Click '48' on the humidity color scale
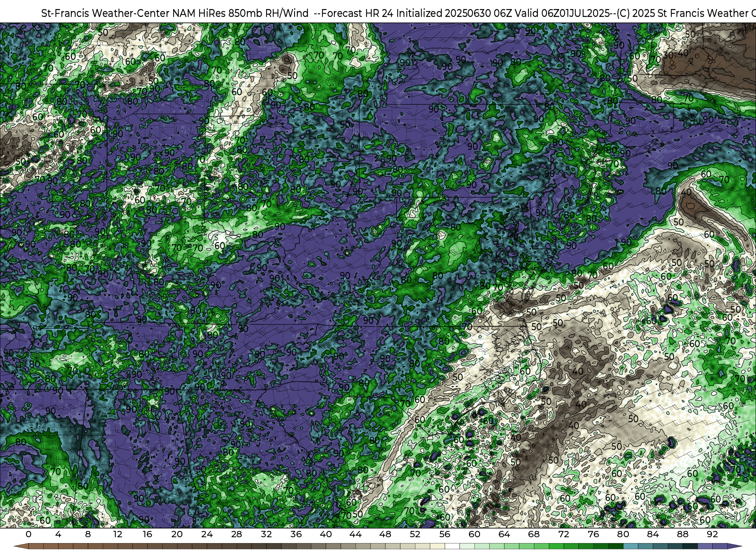The height and width of the screenshot is (551, 756). [x=385, y=534]
